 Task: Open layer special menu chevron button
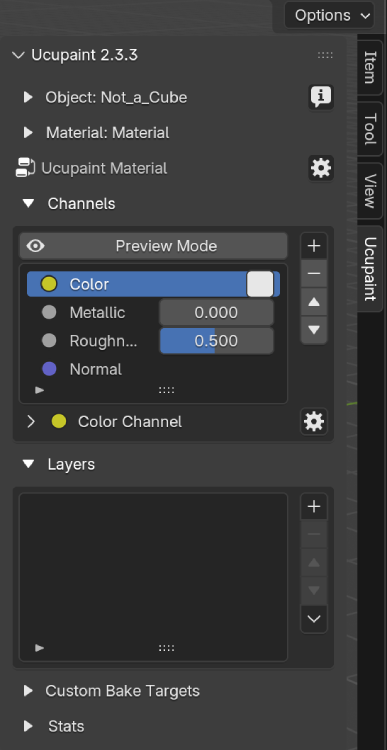pos(314,619)
